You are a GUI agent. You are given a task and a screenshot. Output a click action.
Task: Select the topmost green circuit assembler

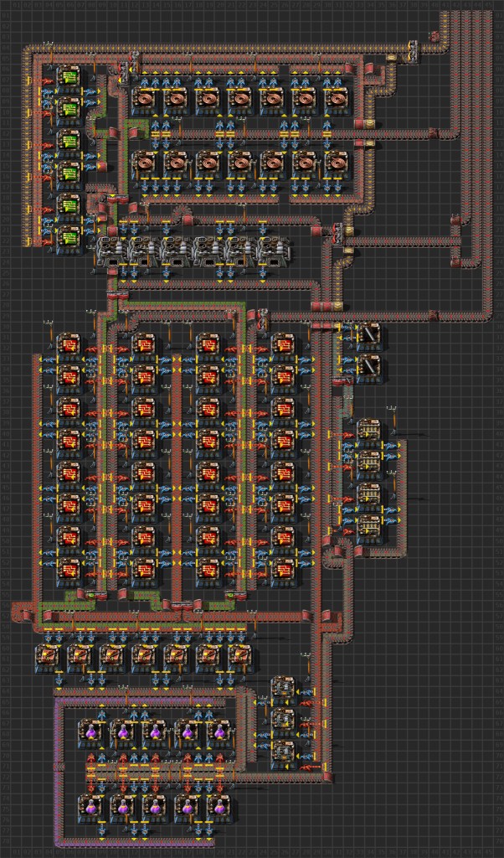[69, 79]
